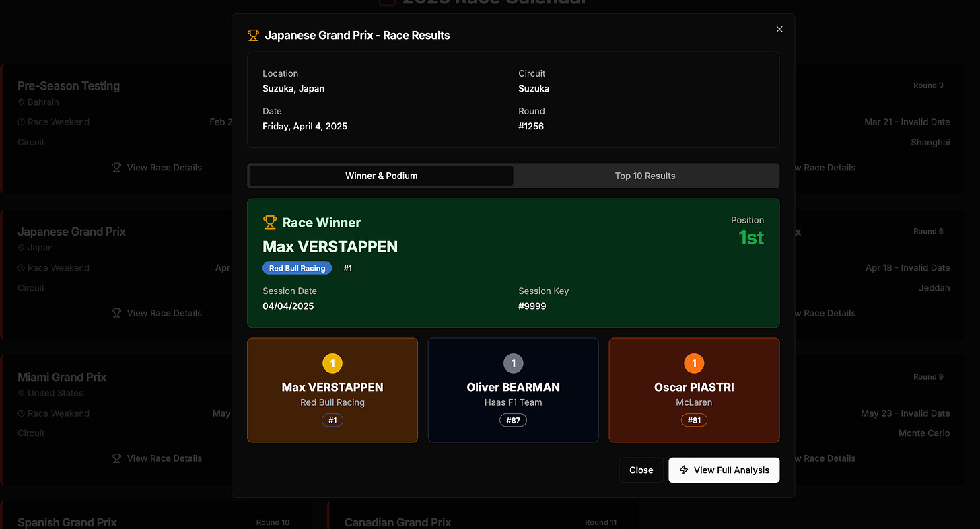Image resolution: width=980 pixels, height=529 pixels.
Task: Click the trophy icon in the background Japanese Grand Prix card
Action: 117,313
